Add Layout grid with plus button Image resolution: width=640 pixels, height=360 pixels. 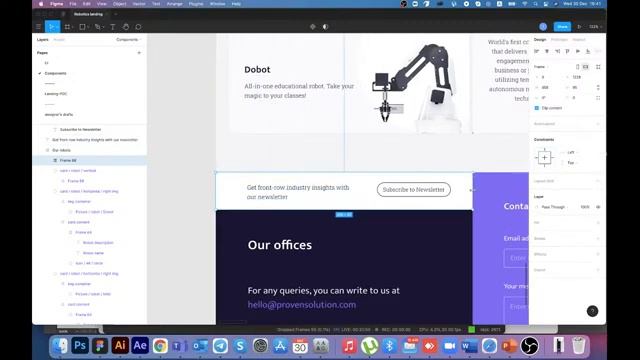point(598,181)
